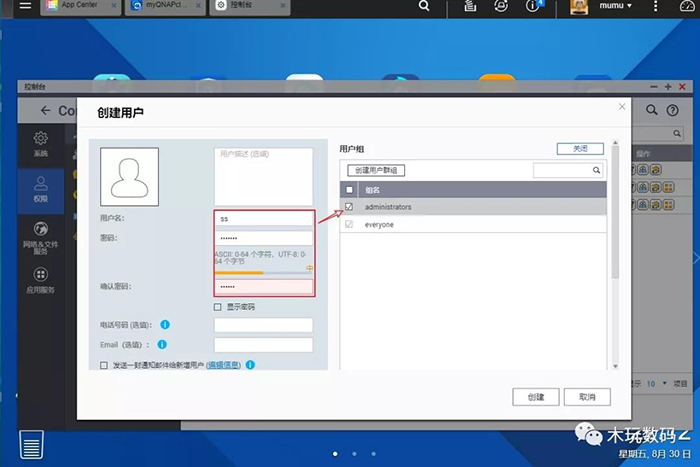The height and width of the screenshot is (467, 700).
Task: Click the App Center tab icon
Action: click(x=52, y=5)
